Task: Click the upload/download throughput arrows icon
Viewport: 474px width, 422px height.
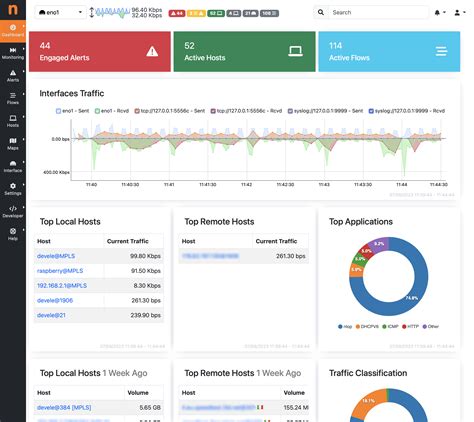Action: tap(92, 12)
